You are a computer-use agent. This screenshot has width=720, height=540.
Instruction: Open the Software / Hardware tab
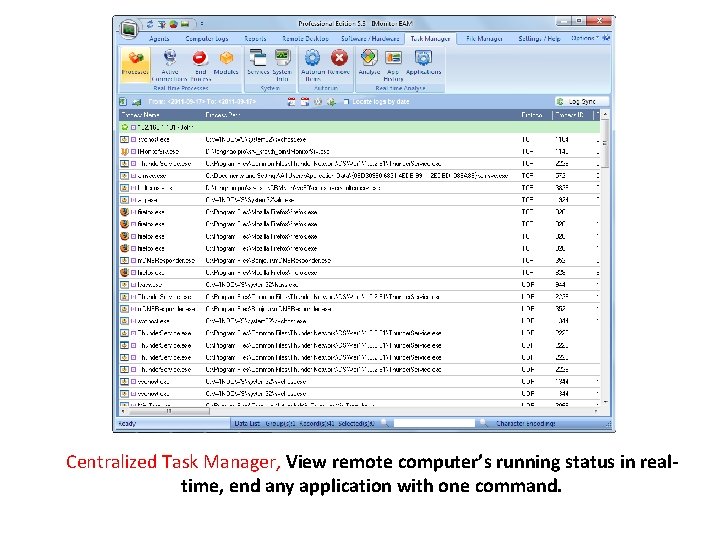tap(370, 39)
